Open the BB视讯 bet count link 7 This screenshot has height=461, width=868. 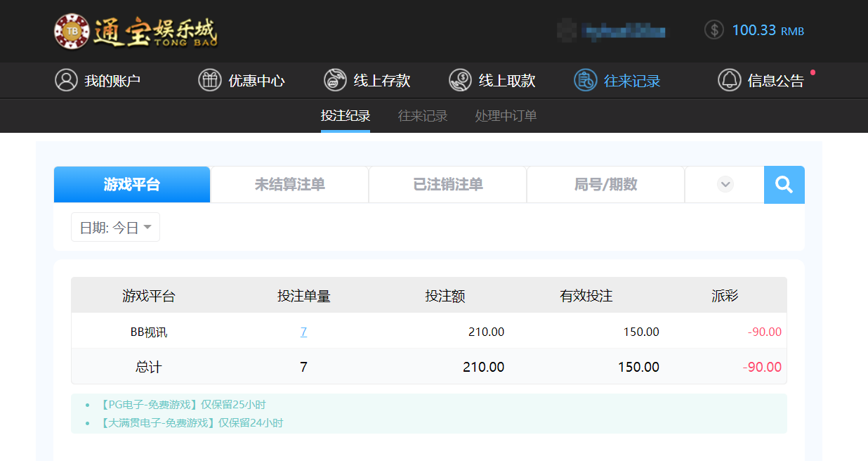click(x=303, y=331)
